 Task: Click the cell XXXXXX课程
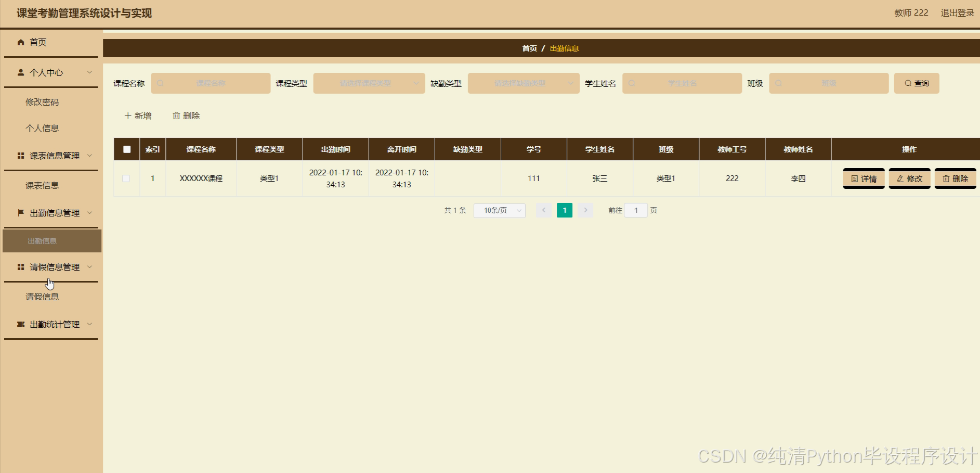[x=201, y=178]
